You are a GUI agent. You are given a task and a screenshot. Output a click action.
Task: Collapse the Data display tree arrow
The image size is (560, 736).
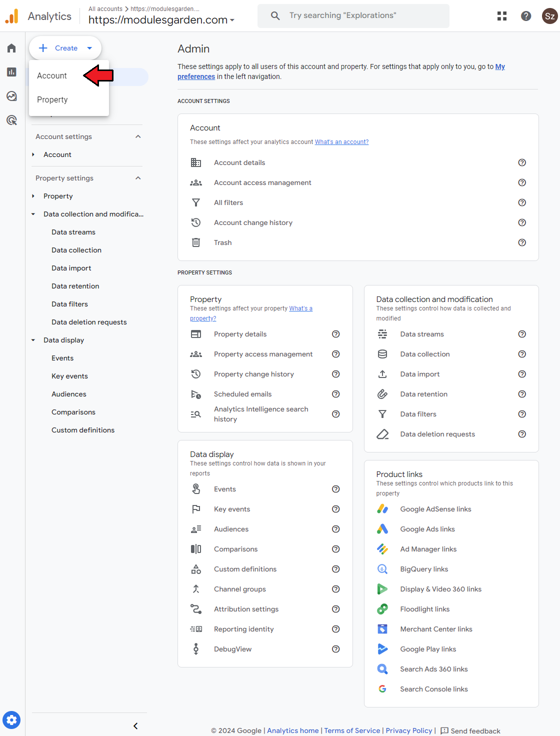[33, 340]
